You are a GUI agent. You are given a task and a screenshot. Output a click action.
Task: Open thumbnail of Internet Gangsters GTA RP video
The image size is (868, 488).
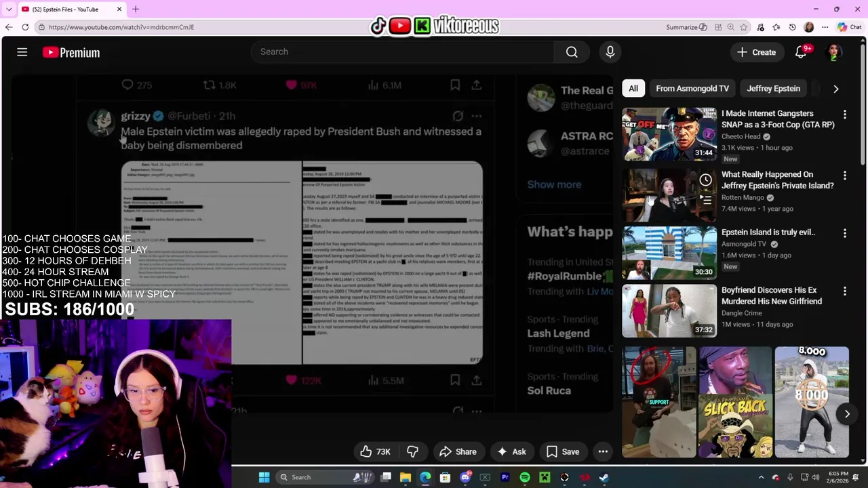669,134
